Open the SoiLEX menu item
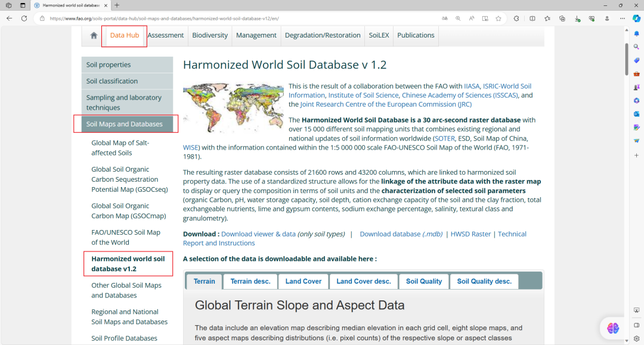This screenshot has height=345, width=644. coord(379,35)
